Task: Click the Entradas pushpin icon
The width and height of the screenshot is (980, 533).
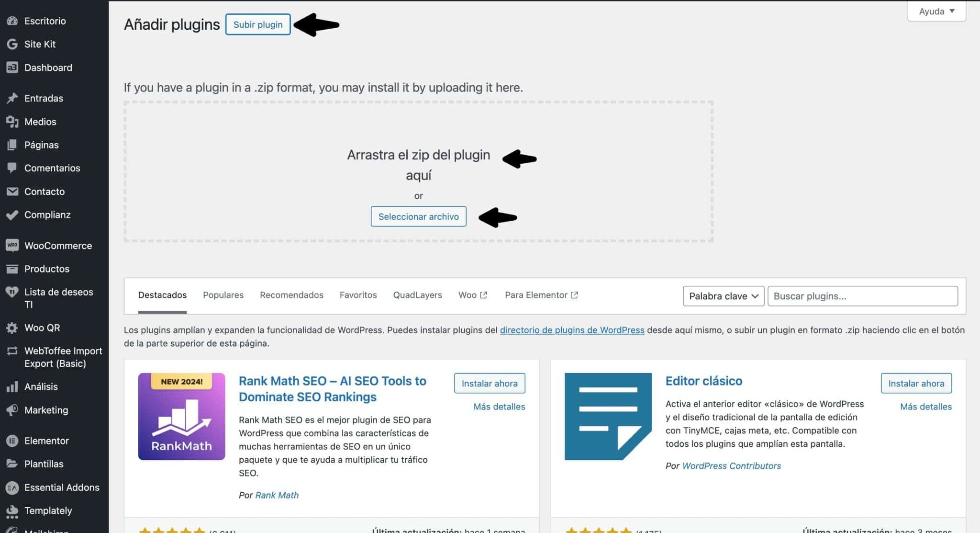Action: point(12,98)
